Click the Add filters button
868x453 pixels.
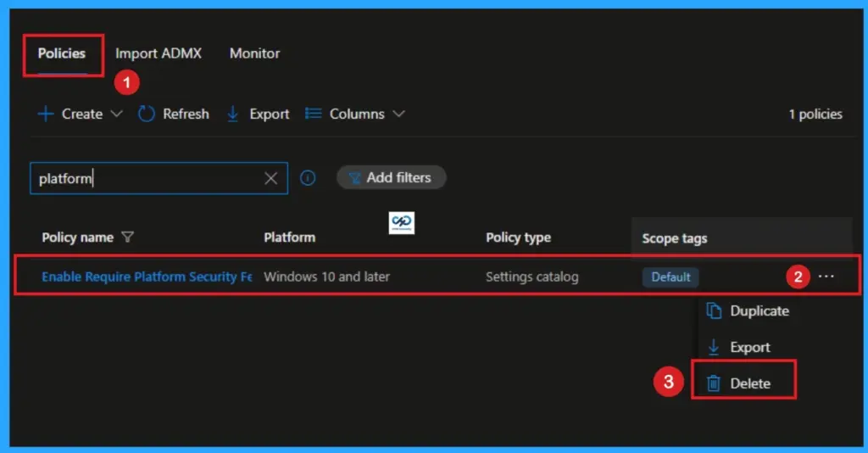(392, 178)
